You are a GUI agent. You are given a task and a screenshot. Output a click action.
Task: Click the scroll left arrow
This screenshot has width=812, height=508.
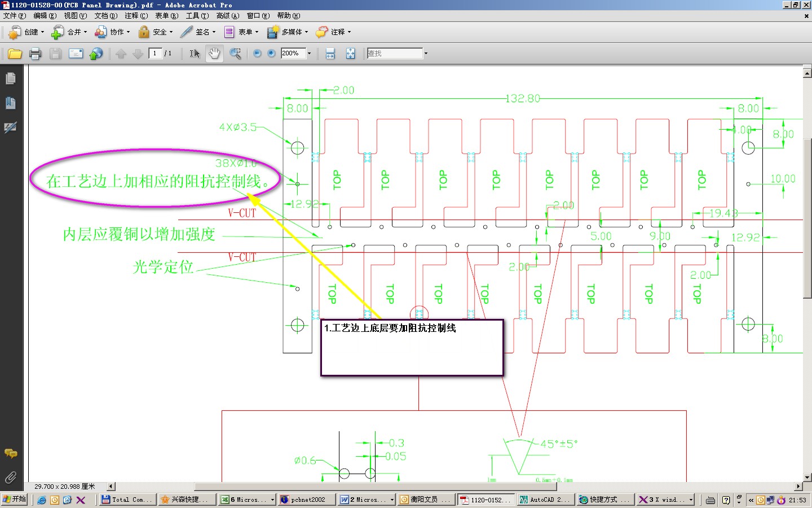coord(111,486)
